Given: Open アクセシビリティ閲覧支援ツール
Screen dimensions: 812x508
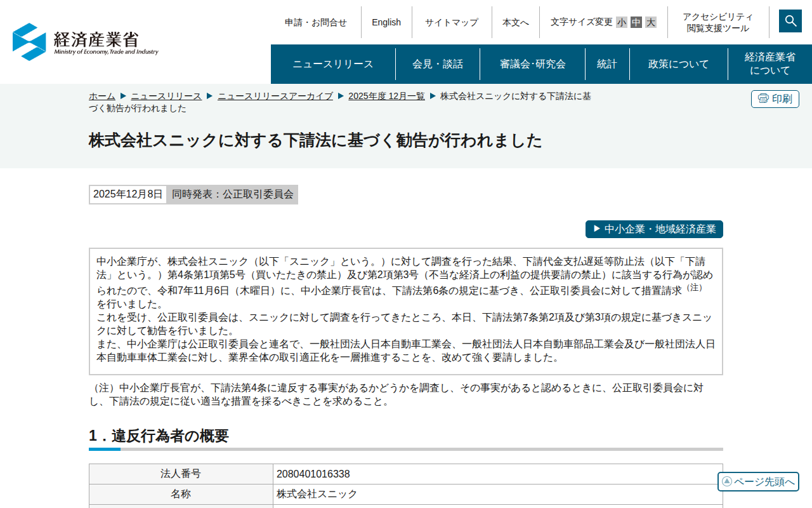Looking at the screenshot, I should (x=718, y=22).
